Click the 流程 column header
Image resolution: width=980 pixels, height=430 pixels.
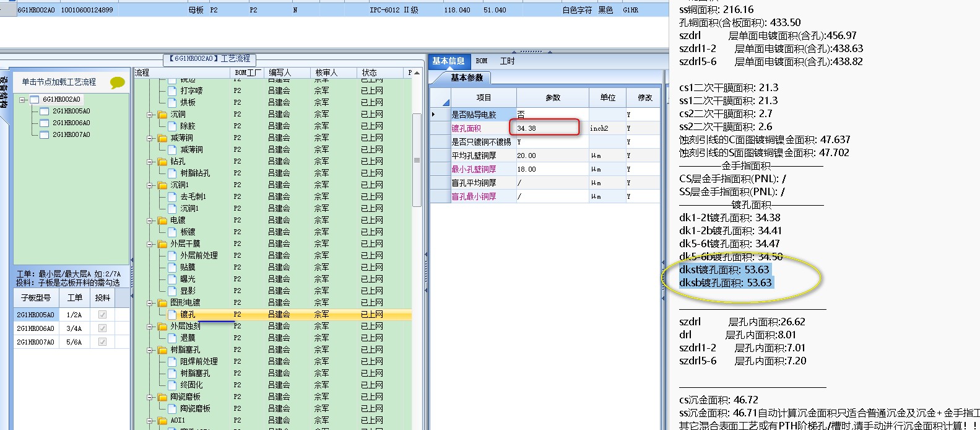coord(183,72)
